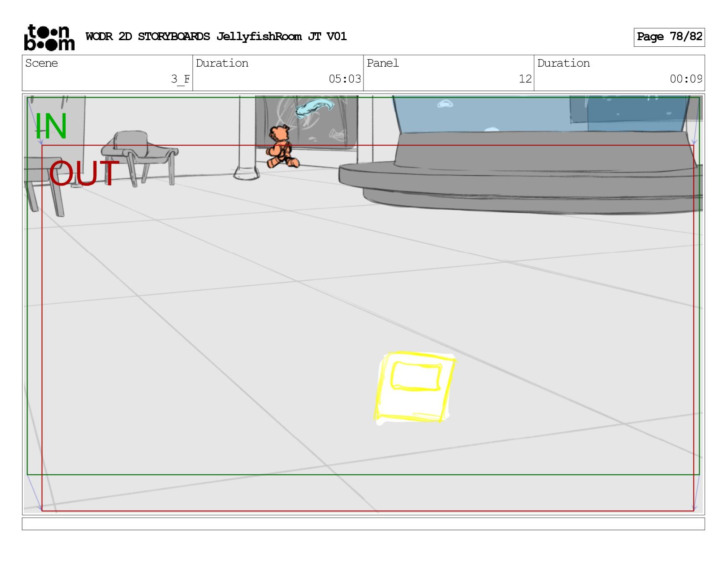
Task: Click the scene duration value '05:03'
Action: (x=345, y=79)
